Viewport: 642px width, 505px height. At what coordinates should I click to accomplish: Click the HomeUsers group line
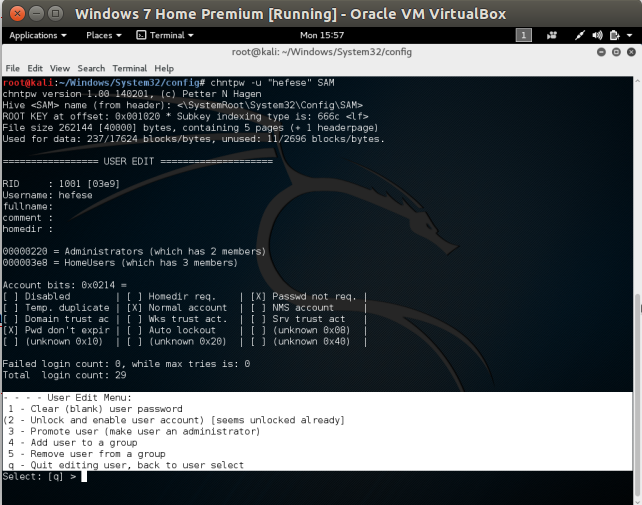tap(120, 263)
